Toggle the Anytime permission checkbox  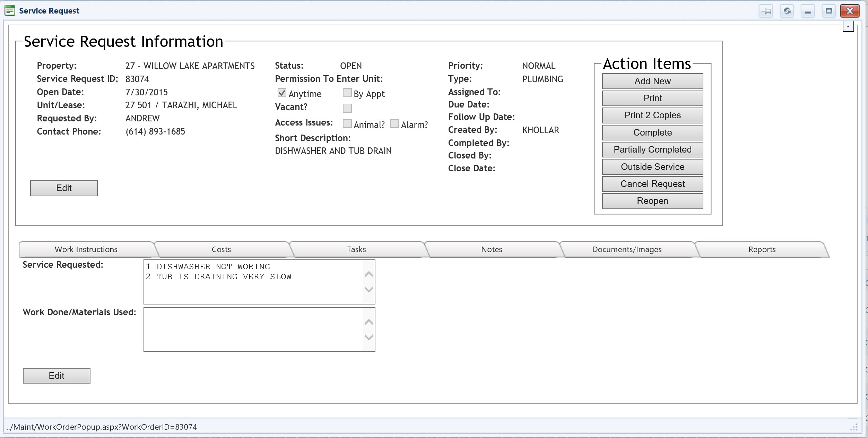282,93
